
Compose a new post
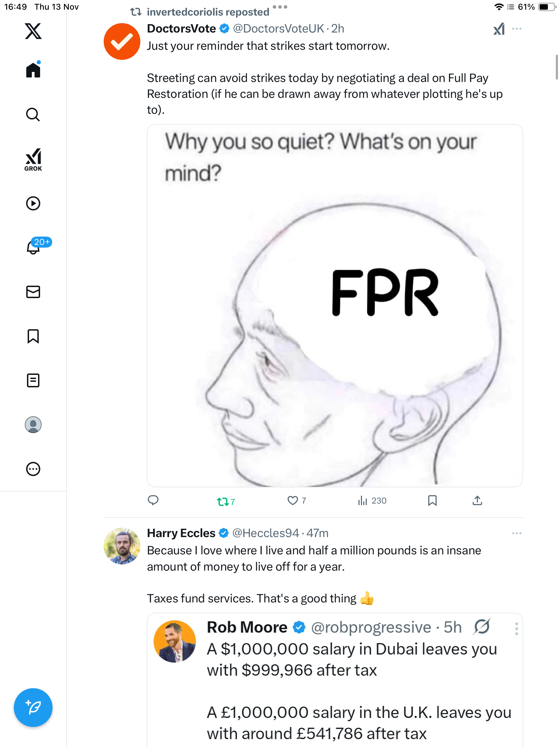click(33, 707)
